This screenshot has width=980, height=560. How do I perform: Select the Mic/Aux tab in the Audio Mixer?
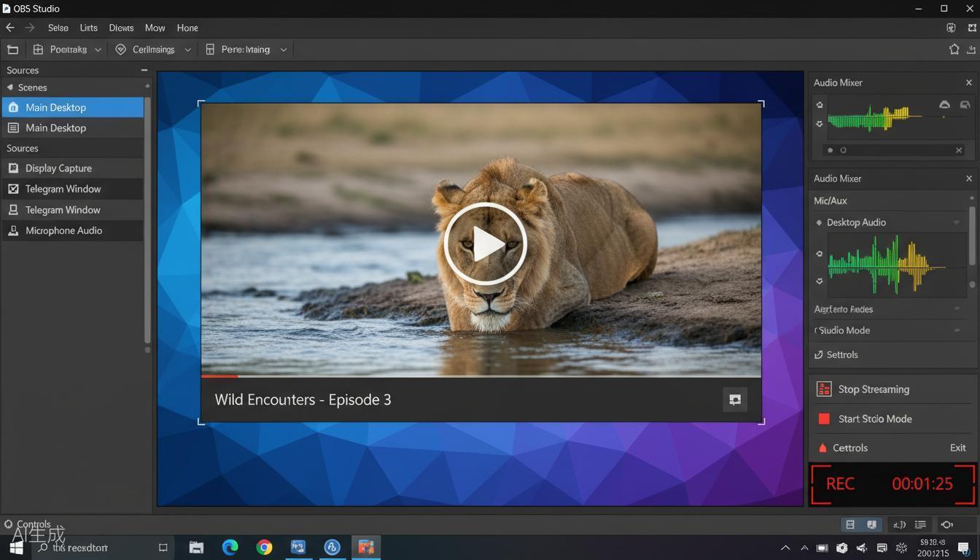831,201
